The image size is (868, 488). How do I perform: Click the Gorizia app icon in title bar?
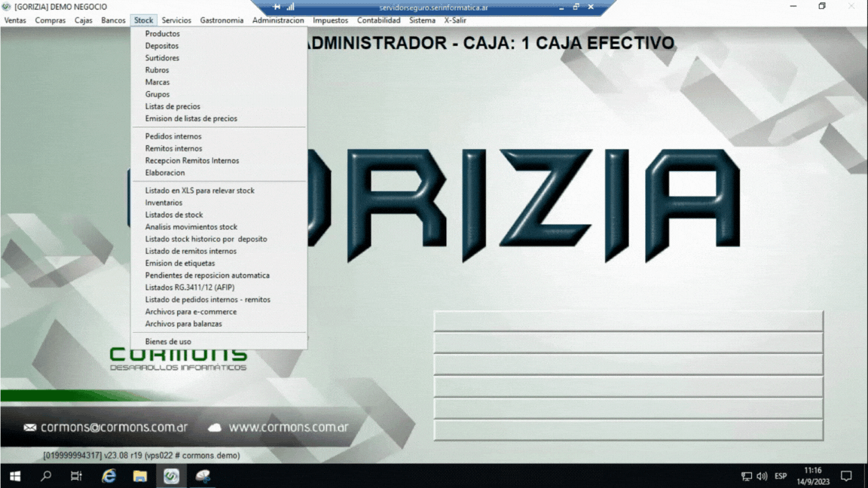6,7
